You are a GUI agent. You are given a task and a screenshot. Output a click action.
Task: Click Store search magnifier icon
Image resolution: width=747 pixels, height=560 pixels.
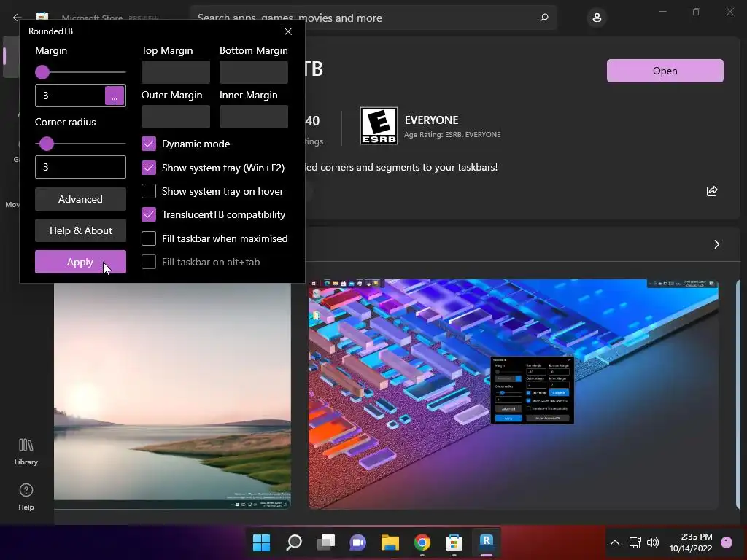[544, 17]
